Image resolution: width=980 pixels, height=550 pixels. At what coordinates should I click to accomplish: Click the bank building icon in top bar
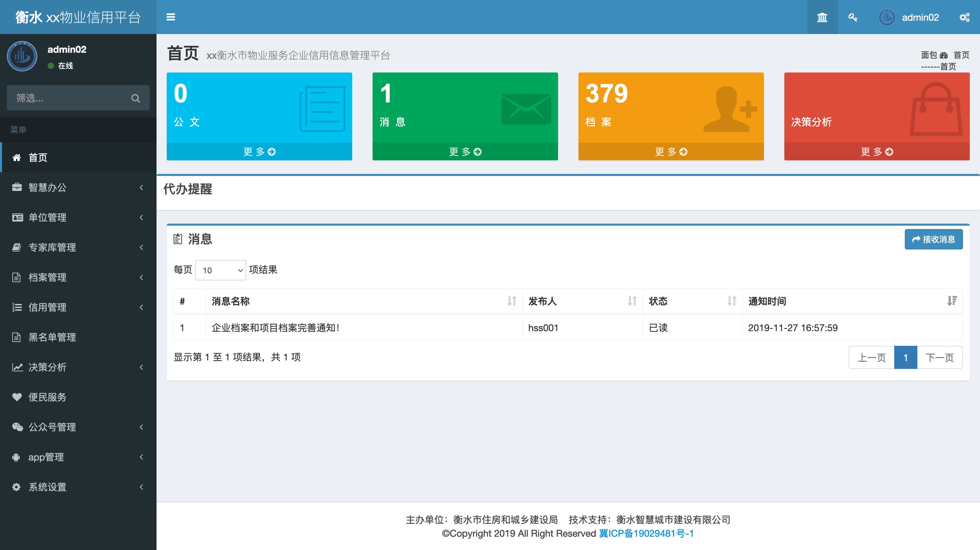[x=822, y=17]
